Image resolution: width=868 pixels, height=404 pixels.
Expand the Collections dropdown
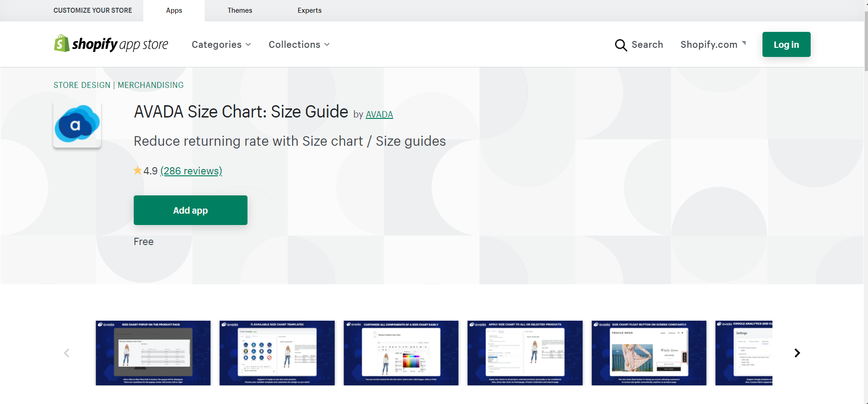299,45
